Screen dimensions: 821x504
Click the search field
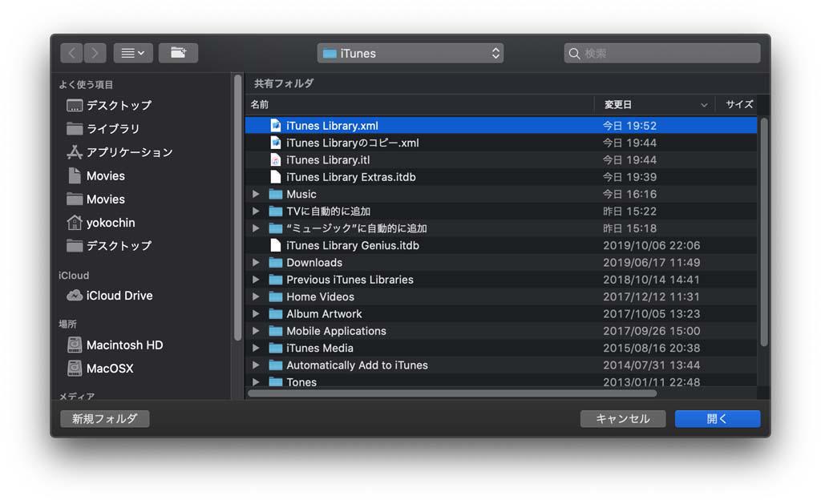[661, 54]
